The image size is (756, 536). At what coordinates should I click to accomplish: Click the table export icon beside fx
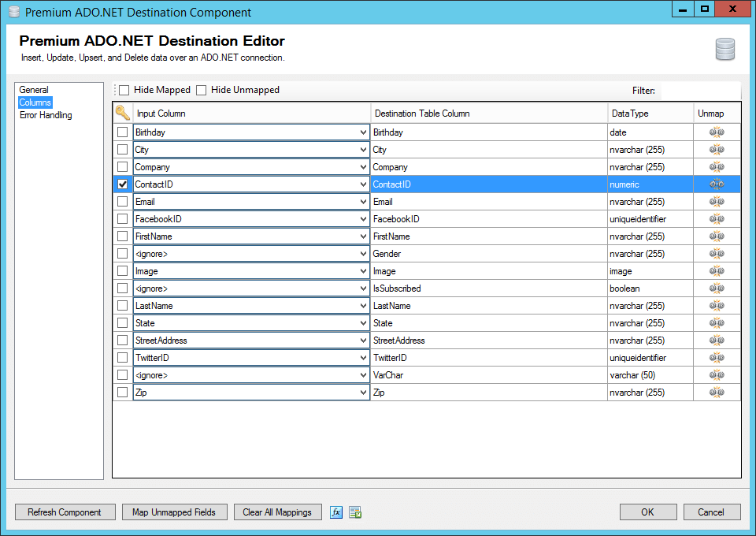355,512
